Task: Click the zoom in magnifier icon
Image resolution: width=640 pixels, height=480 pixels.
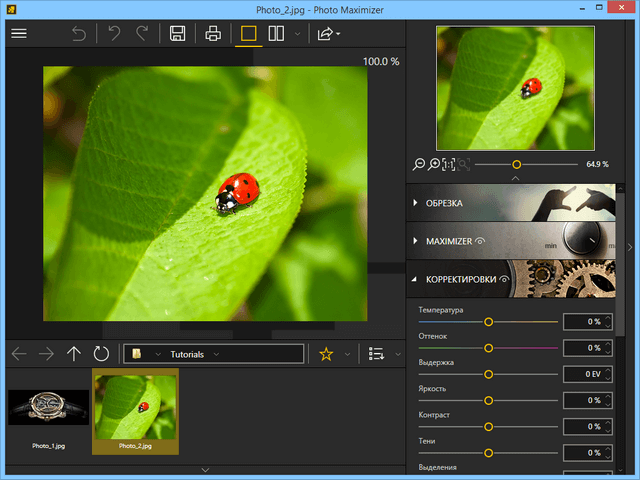Action: (x=434, y=164)
